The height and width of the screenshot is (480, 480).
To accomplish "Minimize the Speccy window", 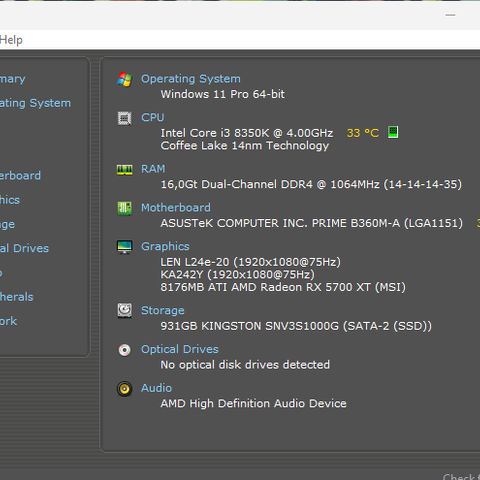I will coord(450,15).
